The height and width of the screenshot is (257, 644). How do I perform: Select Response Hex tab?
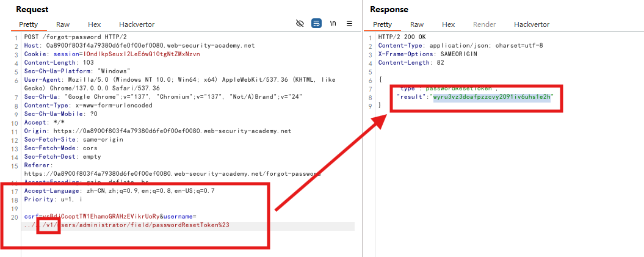coord(448,24)
